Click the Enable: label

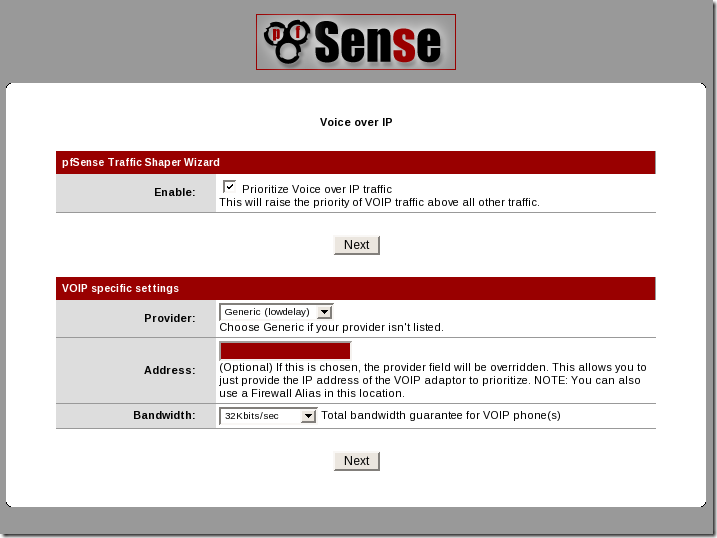(175, 192)
